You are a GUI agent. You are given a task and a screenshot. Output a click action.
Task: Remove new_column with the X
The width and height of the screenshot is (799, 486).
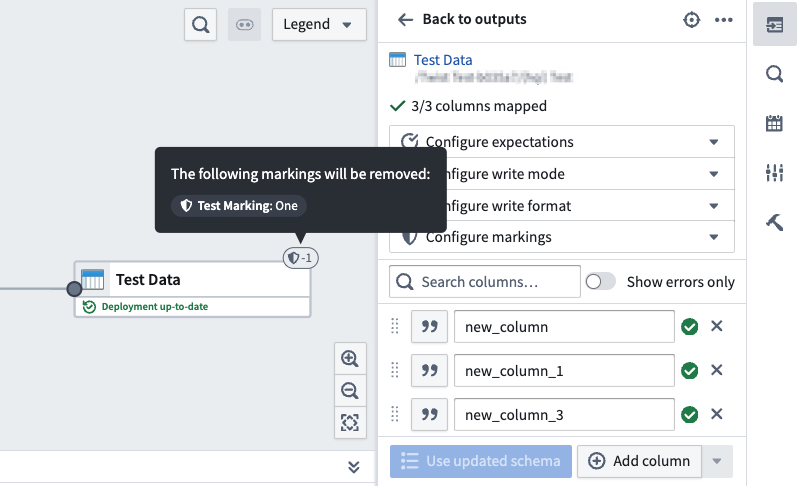[716, 326]
